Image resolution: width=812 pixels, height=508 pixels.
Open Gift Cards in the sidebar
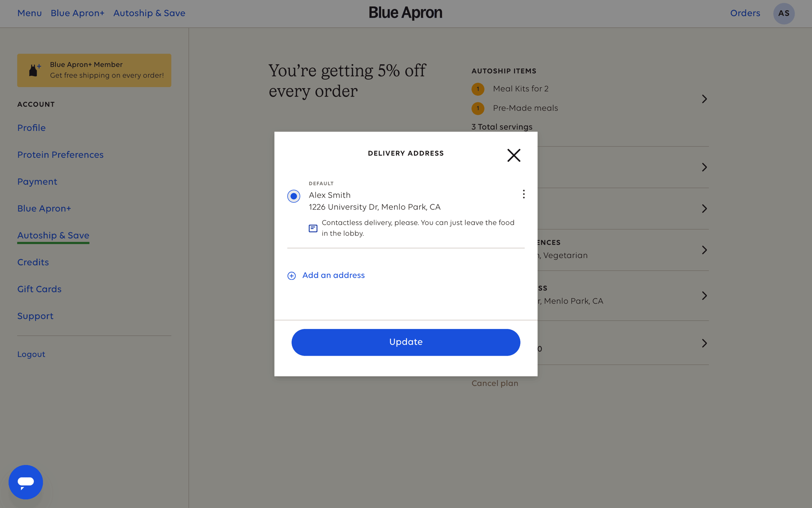tap(39, 289)
